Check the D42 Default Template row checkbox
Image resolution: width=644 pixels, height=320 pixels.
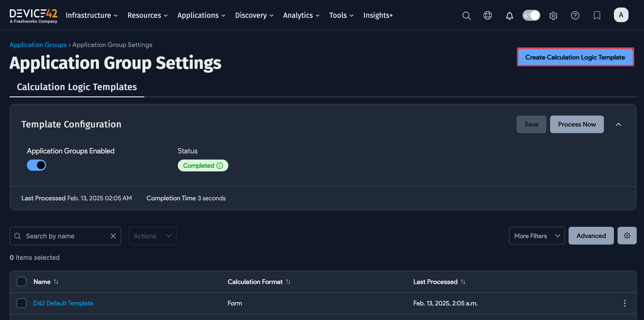coord(21,303)
